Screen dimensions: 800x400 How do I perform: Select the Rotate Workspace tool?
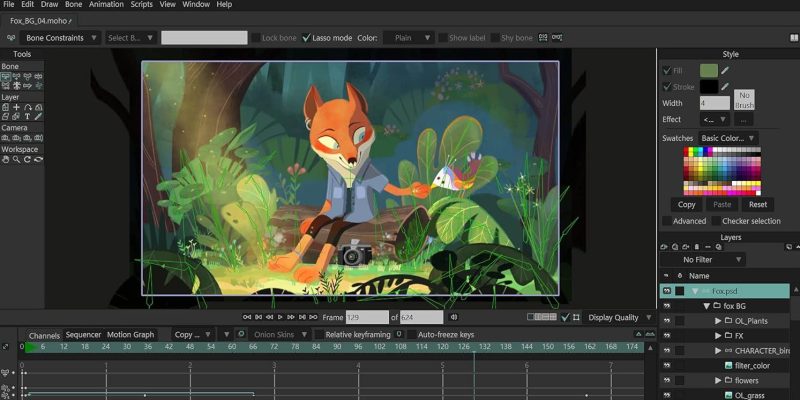pyautogui.click(x=28, y=160)
